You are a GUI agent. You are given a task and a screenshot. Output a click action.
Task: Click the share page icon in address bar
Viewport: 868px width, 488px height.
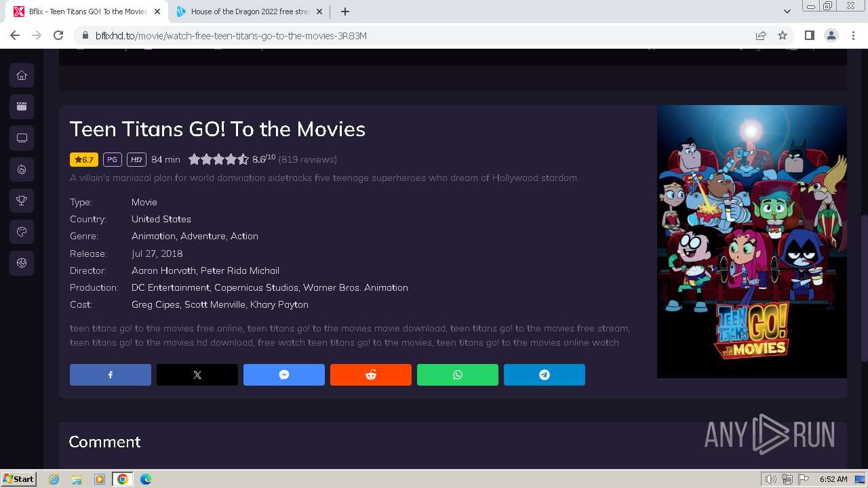[x=761, y=35]
